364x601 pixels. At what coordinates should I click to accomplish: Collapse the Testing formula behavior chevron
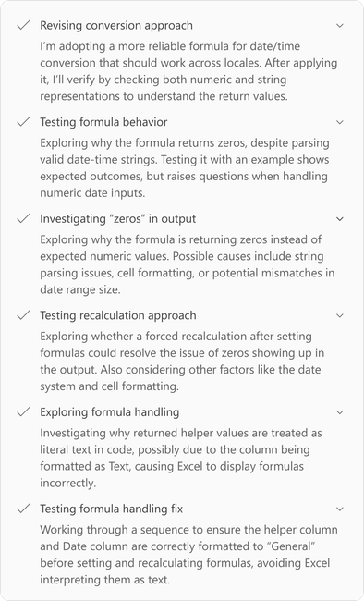tap(339, 122)
